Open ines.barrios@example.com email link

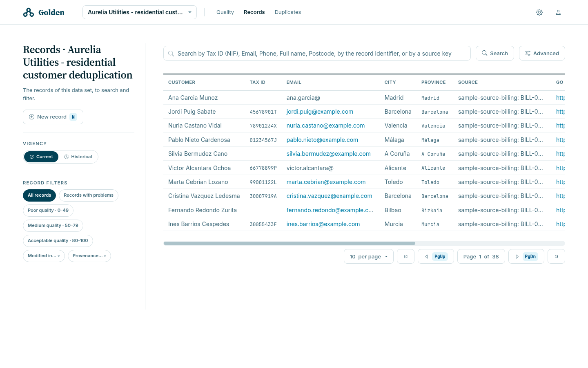point(323,224)
